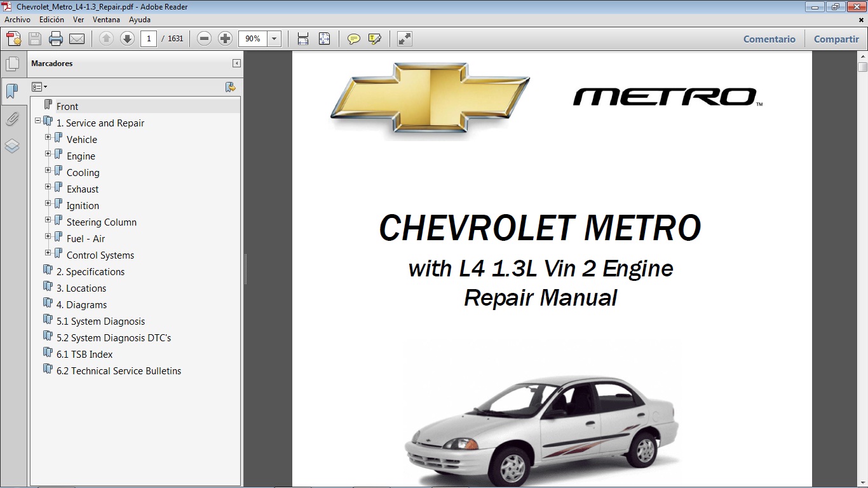Email the PDF as attachment
The width and height of the screenshot is (868, 488).
click(77, 38)
